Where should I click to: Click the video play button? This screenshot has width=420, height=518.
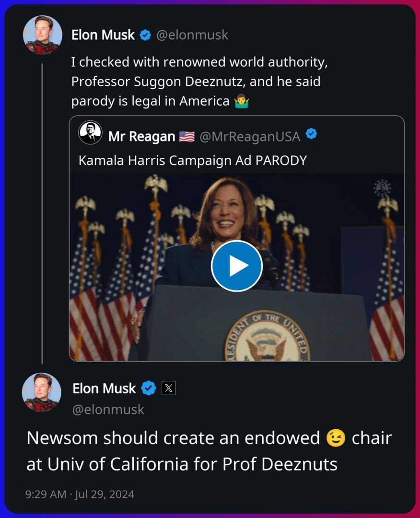coord(237,266)
